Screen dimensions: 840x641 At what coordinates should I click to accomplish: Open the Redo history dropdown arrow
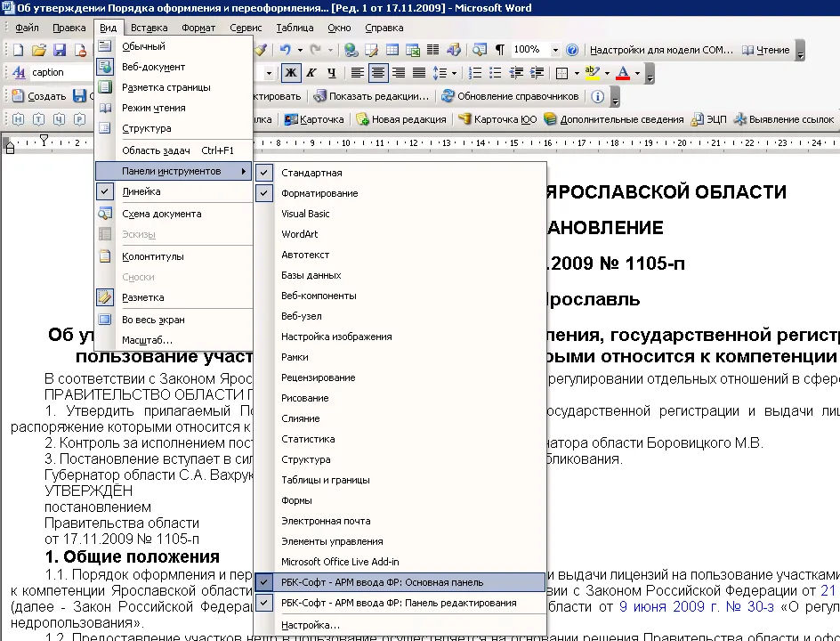(x=330, y=51)
